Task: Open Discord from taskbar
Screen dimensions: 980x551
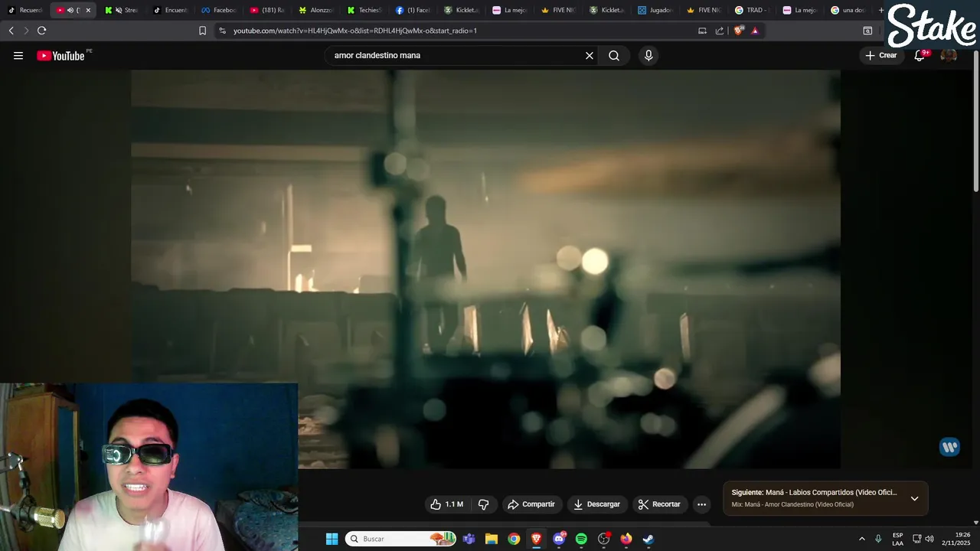Action: [x=559, y=539]
